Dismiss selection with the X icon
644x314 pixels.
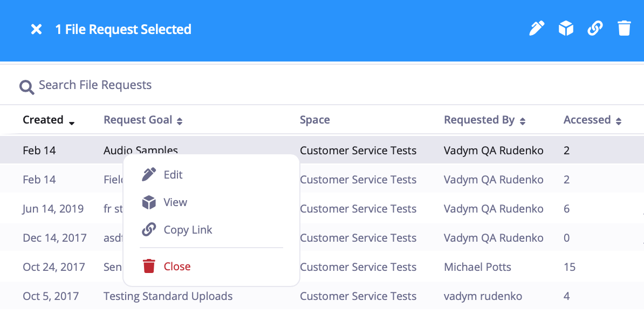tap(36, 29)
